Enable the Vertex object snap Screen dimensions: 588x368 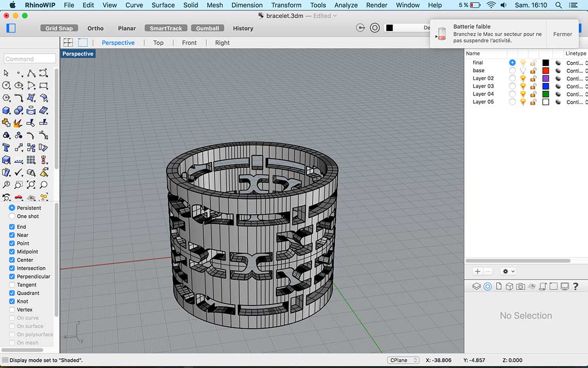point(12,310)
